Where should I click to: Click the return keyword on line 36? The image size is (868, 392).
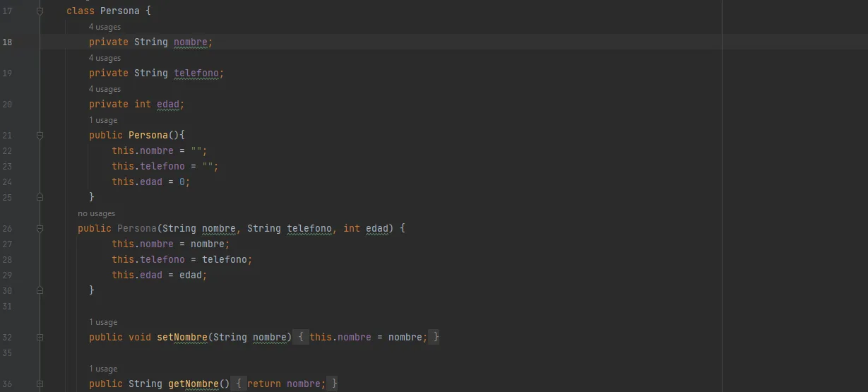click(x=264, y=384)
